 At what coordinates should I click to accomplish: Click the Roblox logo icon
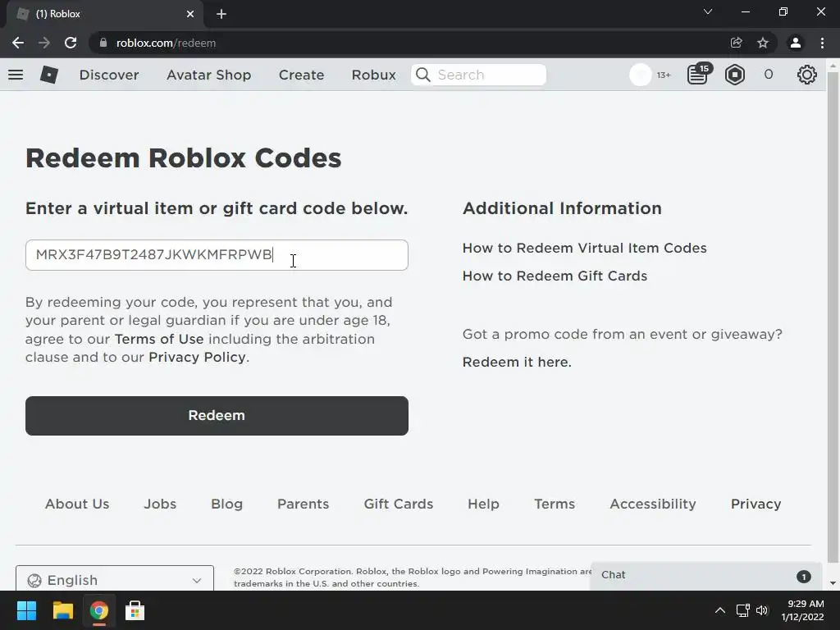[49, 75]
